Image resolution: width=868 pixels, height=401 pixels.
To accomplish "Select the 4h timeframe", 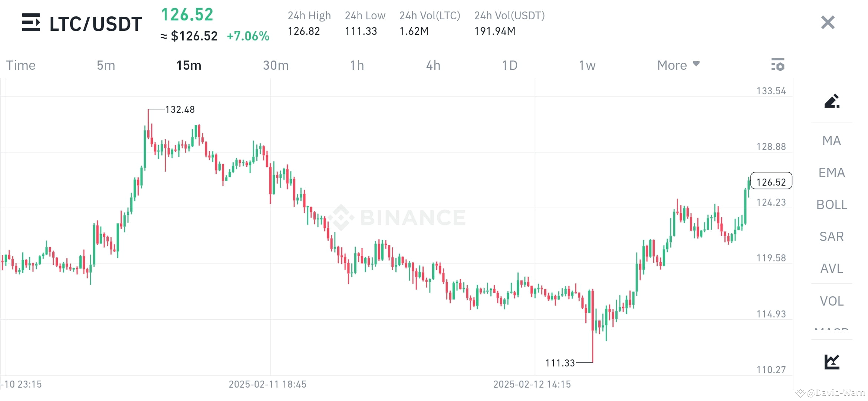I will [433, 65].
